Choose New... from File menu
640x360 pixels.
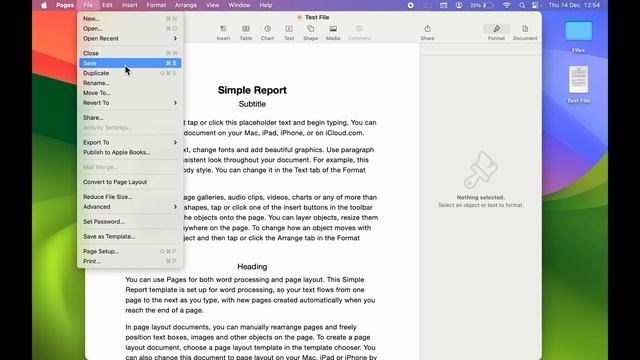[130, 19]
